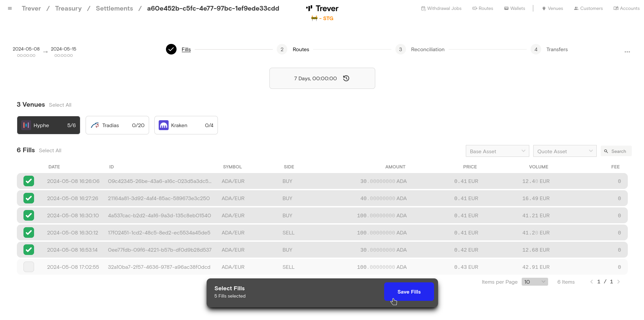Viewport: 644px width, 320px height.
Task: Click Select All next to 6 Fills
Action: (x=50, y=151)
